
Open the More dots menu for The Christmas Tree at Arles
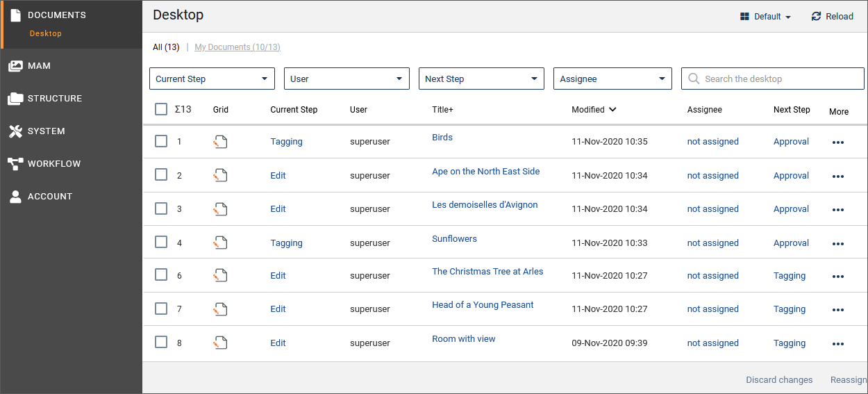click(838, 277)
